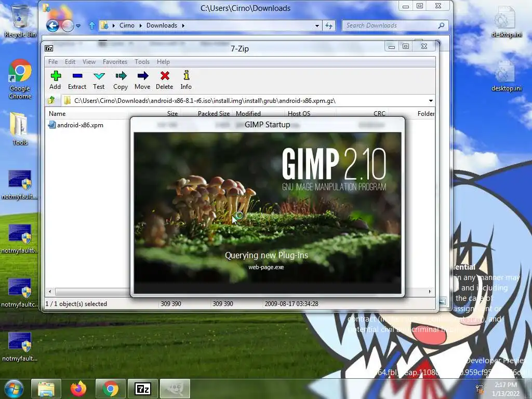
Task: Select the upper desktop.ini file icon
Action: (506, 21)
